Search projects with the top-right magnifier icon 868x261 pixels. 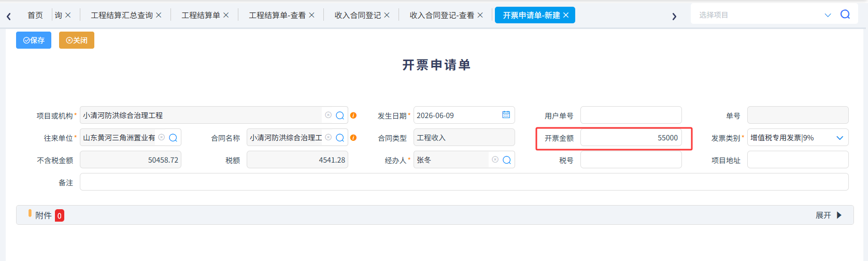pos(845,15)
